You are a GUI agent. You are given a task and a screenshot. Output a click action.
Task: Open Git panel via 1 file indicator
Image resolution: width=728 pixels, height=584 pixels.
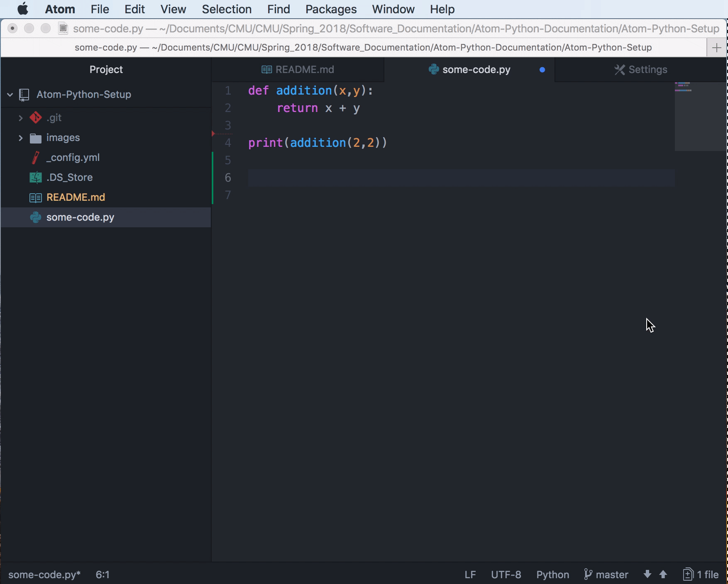[701, 574]
